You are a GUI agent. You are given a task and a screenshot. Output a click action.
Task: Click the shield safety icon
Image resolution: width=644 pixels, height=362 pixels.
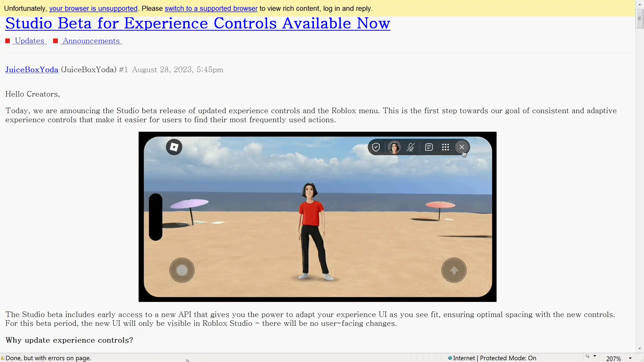coord(376,147)
